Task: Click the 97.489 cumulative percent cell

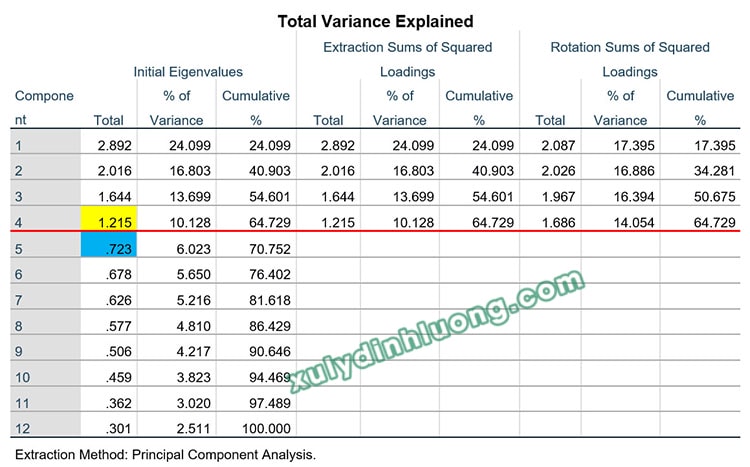Action: tap(270, 403)
